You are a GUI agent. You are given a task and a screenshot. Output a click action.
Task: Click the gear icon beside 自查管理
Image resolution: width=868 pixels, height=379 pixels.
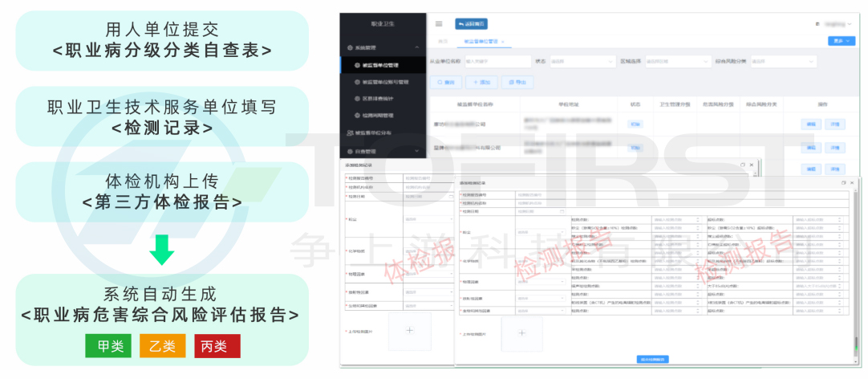coord(350,151)
